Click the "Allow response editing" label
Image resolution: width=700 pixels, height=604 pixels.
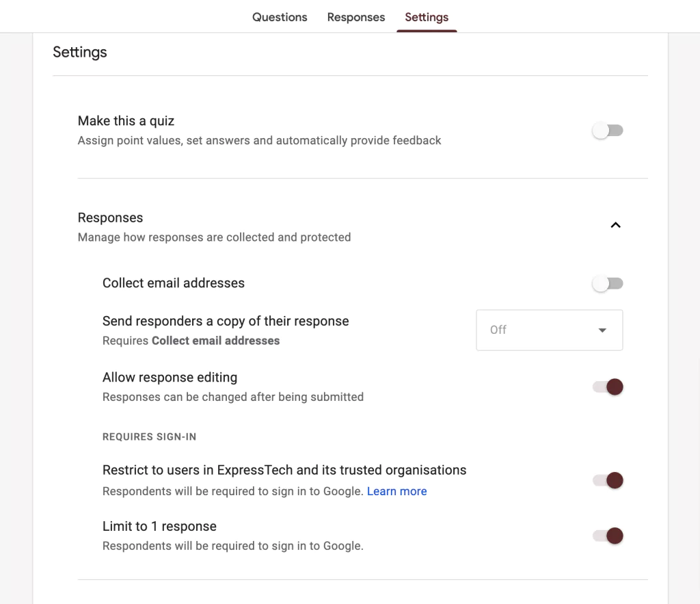point(170,377)
